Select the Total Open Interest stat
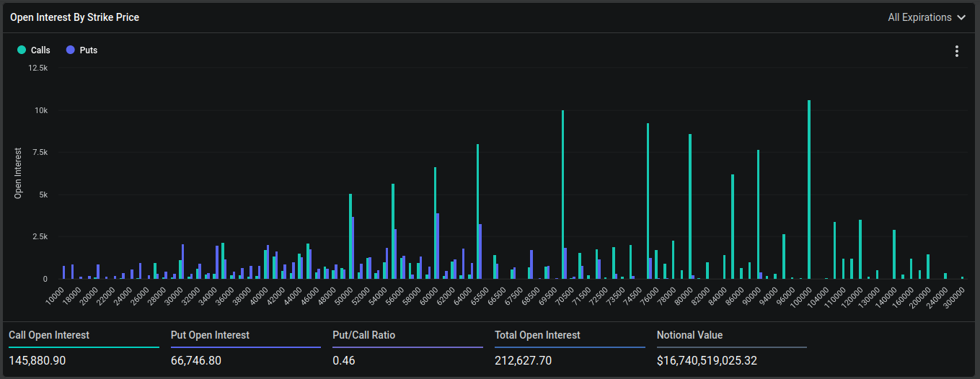 537,335
